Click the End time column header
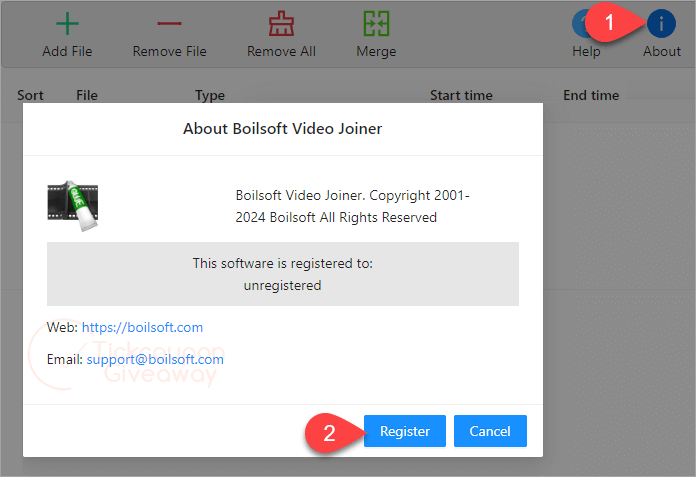The image size is (696, 477). [591, 95]
